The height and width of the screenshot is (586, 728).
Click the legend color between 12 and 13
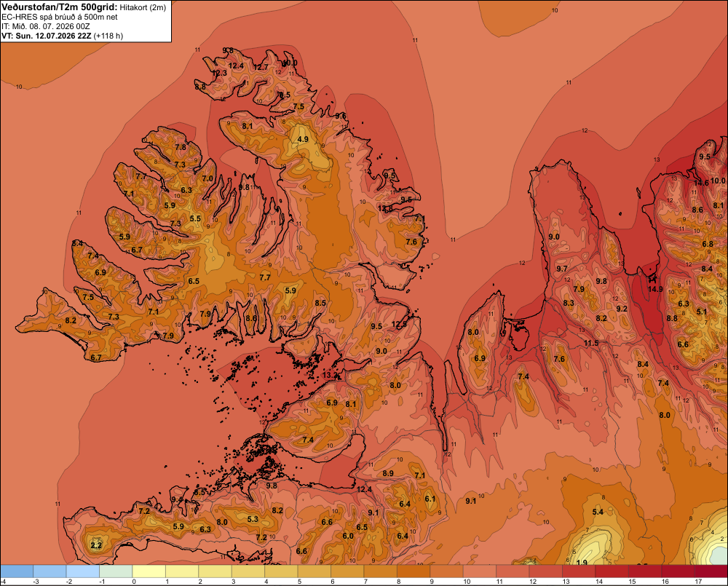pos(546,571)
